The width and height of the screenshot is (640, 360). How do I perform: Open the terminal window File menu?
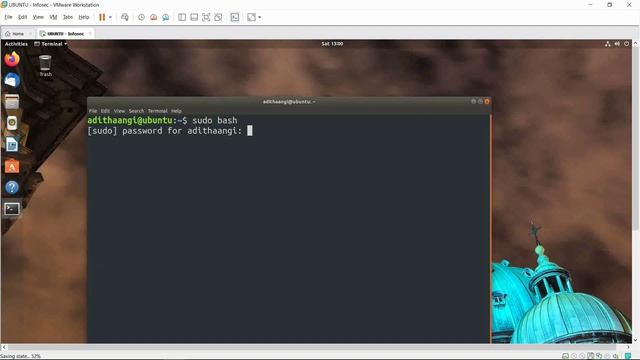[x=93, y=111]
